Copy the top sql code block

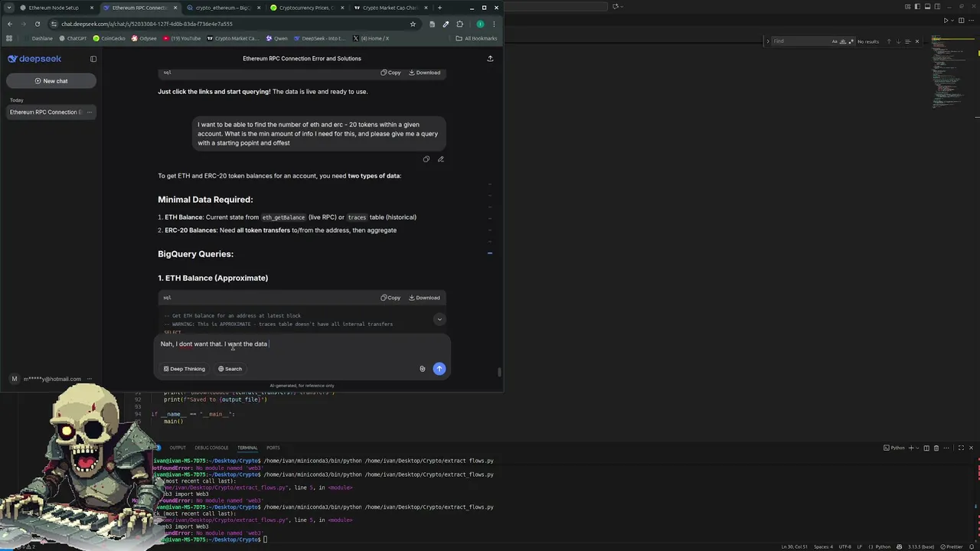(x=390, y=73)
